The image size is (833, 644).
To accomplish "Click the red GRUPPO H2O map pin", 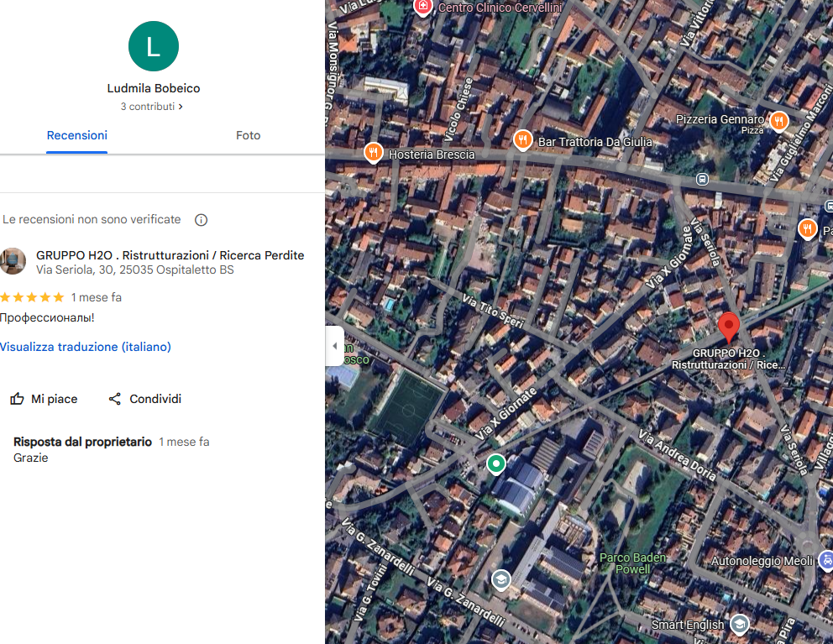I will (728, 327).
